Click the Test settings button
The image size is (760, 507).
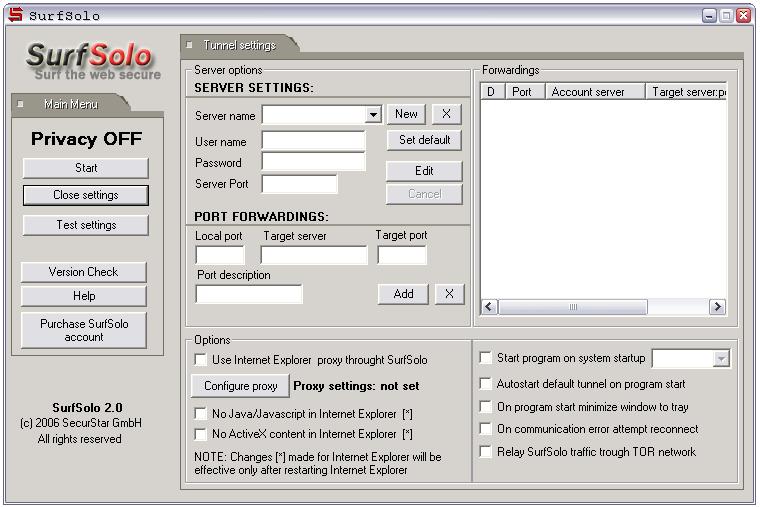[x=85, y=225]
